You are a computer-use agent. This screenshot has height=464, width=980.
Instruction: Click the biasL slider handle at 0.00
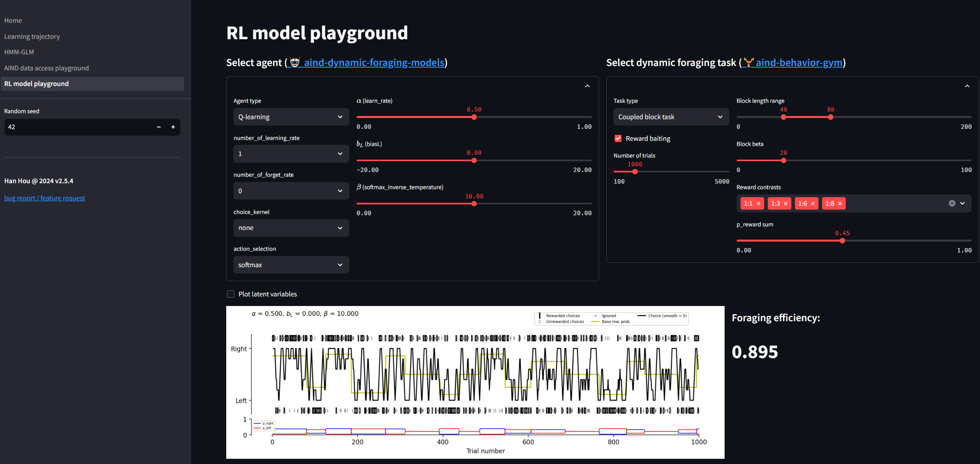[x=474, y=160]
